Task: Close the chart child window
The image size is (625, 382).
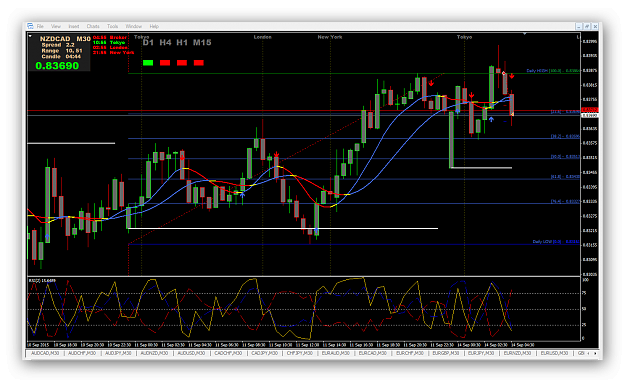Action: tap(595, 26)
